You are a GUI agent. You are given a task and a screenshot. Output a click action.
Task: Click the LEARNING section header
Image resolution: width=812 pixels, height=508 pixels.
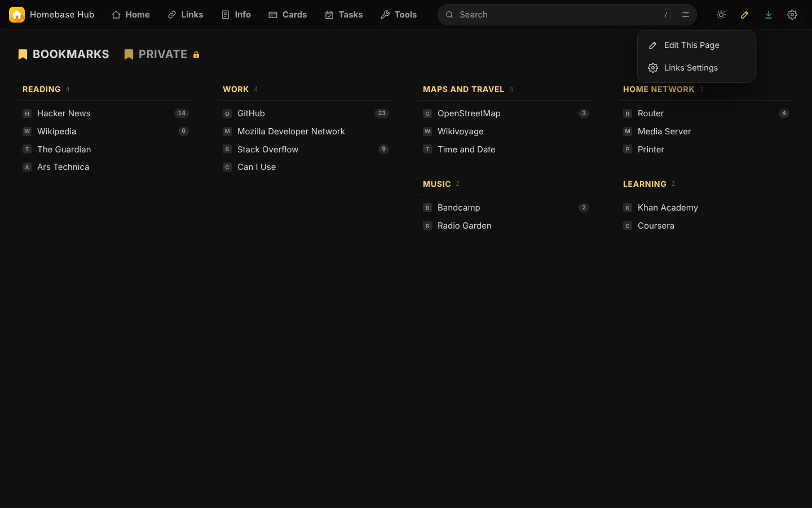(645, 184)
